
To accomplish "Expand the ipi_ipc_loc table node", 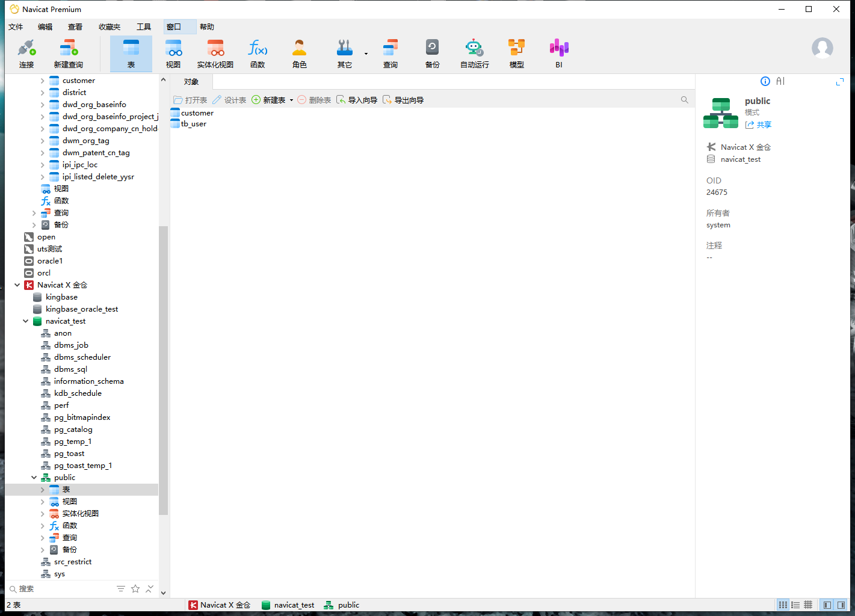I will [43, 165].
